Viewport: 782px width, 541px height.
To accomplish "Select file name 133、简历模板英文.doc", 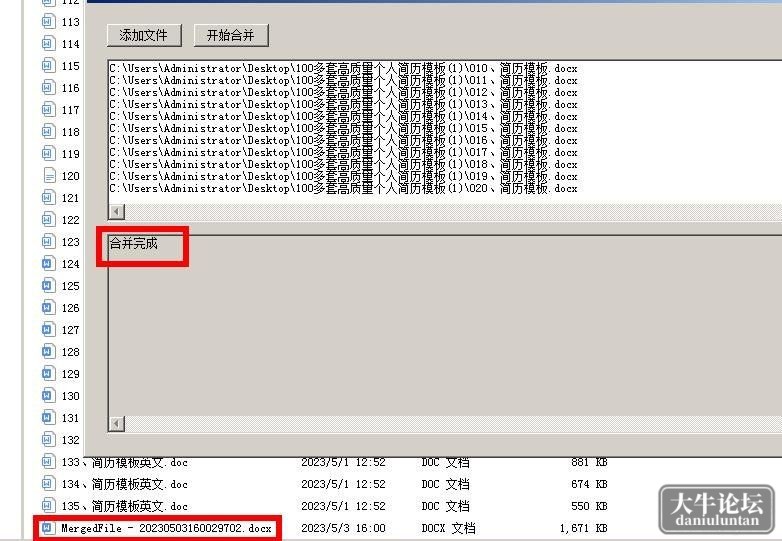I will [x=125, y=462].
